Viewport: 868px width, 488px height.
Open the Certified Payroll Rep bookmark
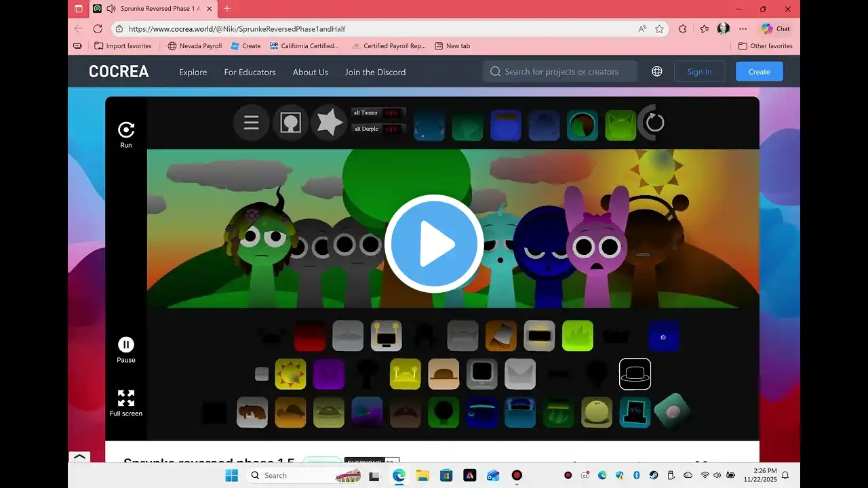(389, 46)
